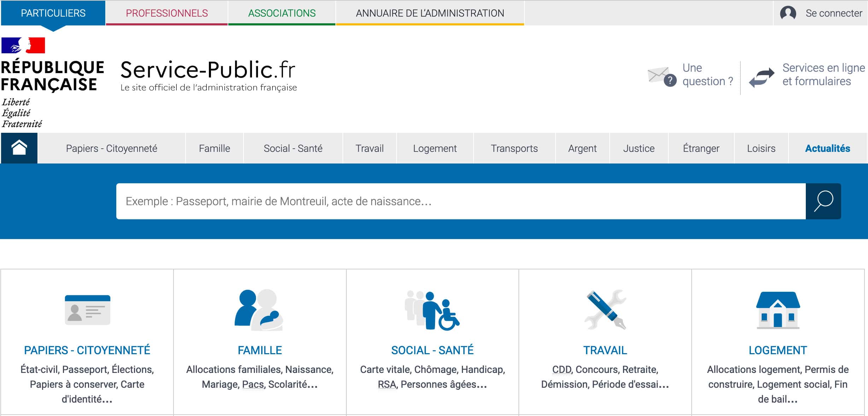Click the pen and wrench Travail icon
Screen dimensions: 868x416
605,310
